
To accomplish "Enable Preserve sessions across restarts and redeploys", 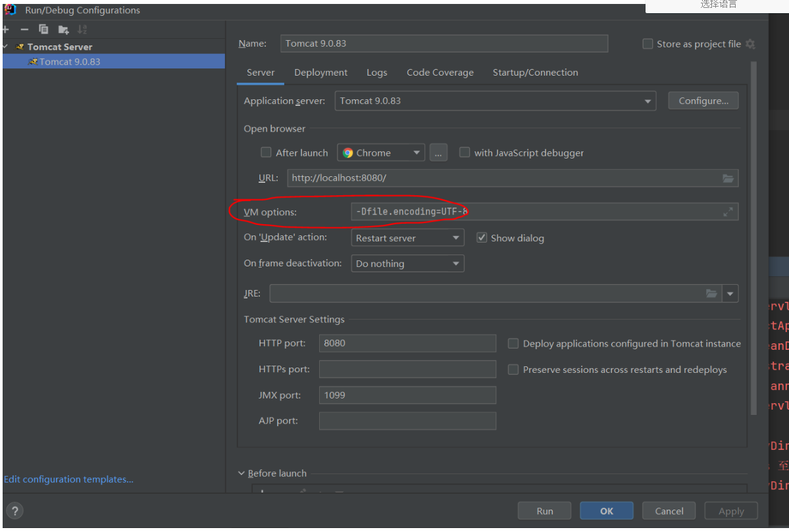I will [513, 370].
